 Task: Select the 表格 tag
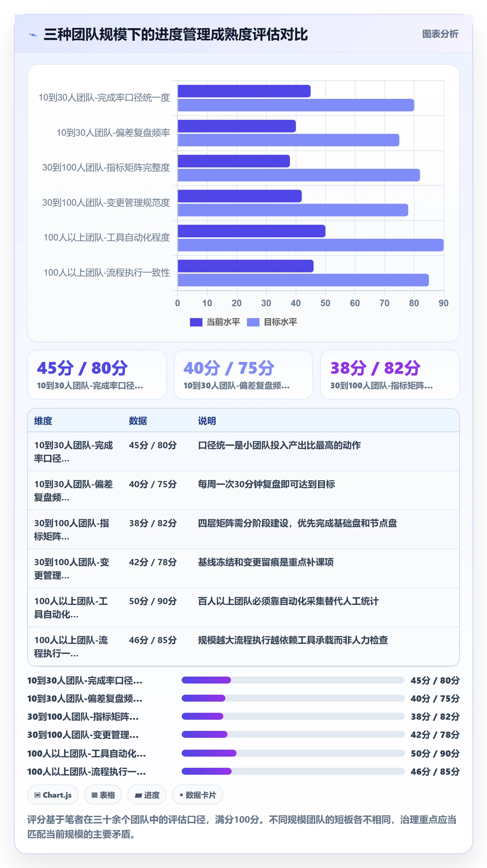[x=103, y=795]
